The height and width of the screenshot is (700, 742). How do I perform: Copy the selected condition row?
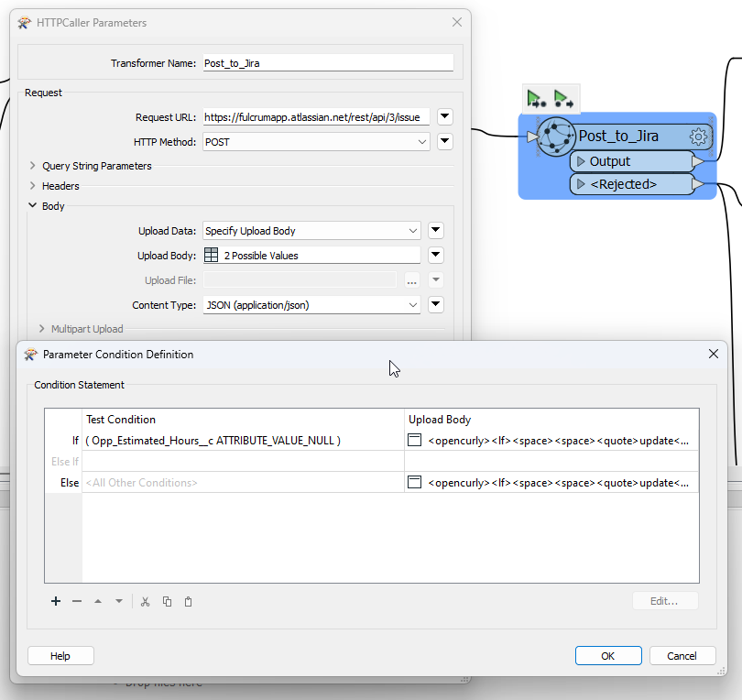167,601
